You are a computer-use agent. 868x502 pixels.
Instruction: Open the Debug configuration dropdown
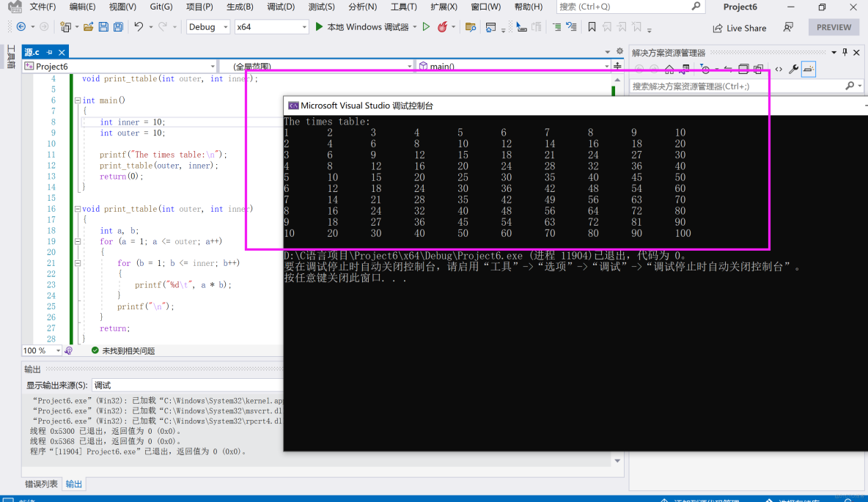coord(207,27)
